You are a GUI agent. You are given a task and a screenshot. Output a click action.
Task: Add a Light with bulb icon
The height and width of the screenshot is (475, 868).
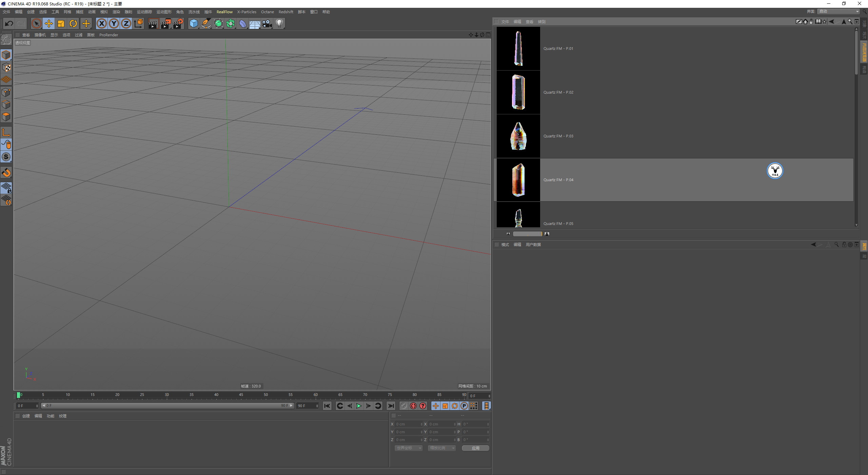(279, 23)
